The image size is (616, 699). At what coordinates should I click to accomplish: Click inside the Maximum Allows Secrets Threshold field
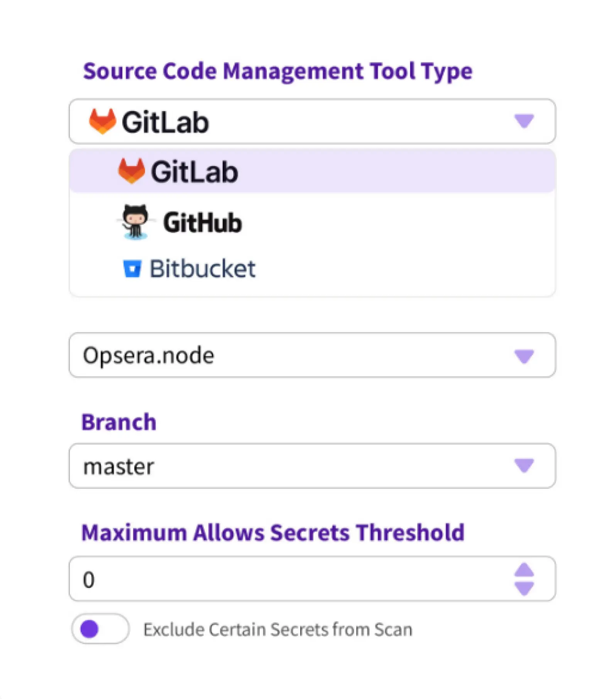(x=270, y=578)
